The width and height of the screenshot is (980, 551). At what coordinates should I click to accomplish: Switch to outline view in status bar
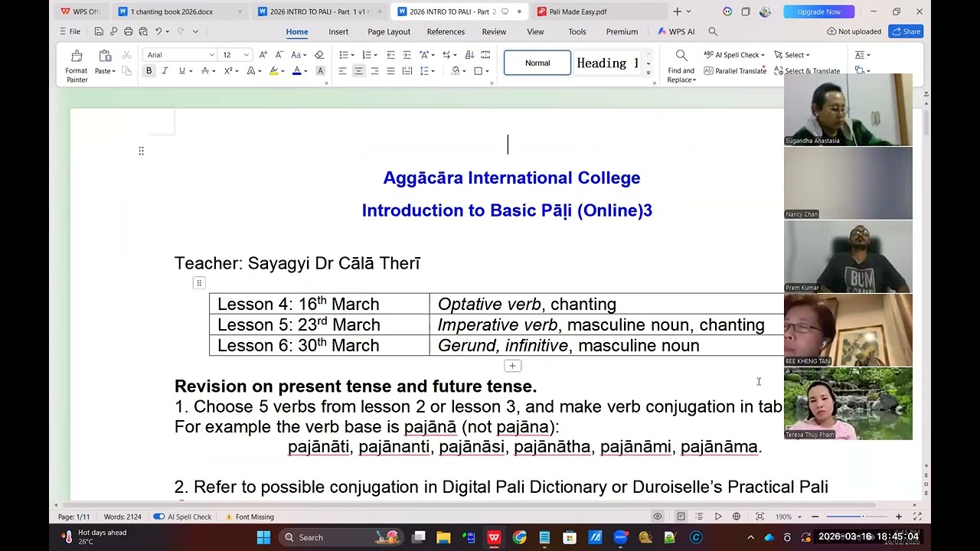pyautogui.click(x=699, y=517)
